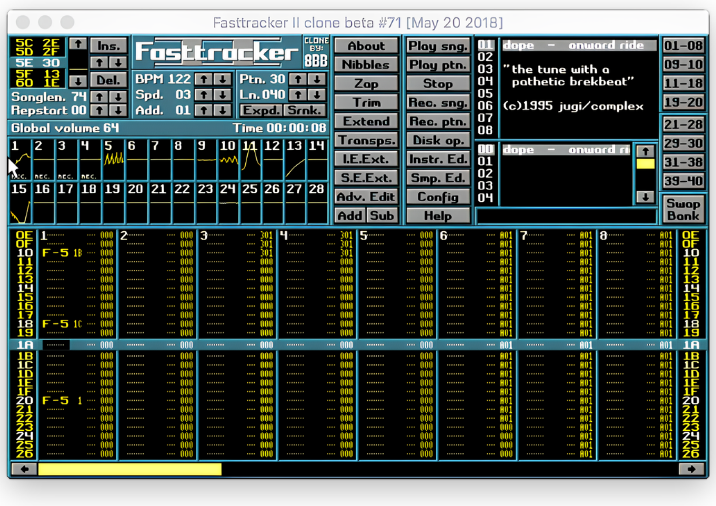This screenshot has height=506, width=716.
Task: Open Adv. Edit panel
Action: 366,197
